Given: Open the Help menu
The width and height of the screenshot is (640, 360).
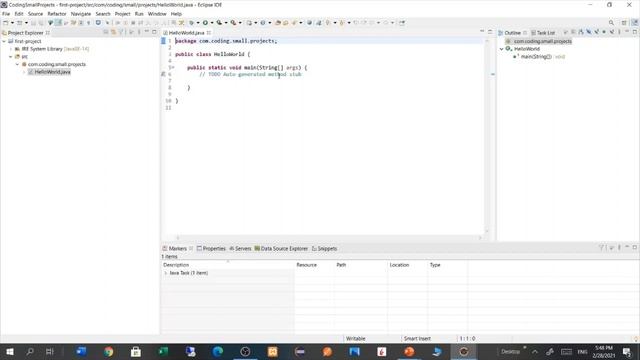Looking at the screenshot, I should pyautogui.click(x=176, y=14).
